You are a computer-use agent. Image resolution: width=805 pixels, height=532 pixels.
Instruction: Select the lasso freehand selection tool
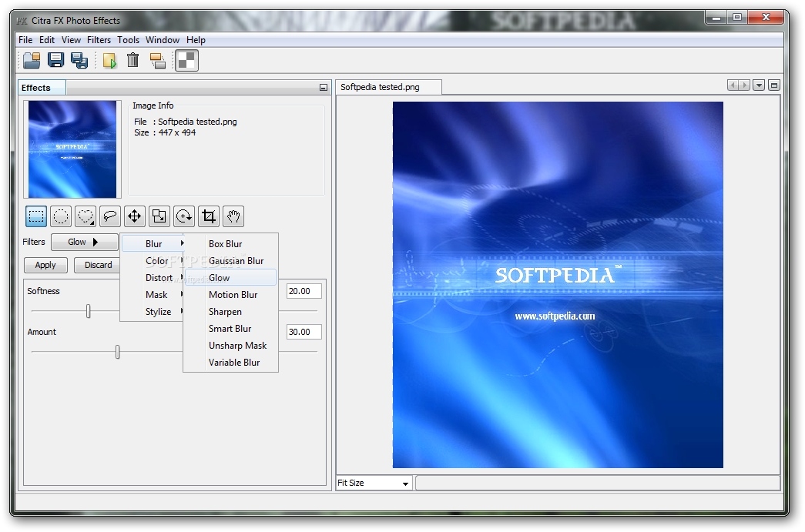[110, 216]
